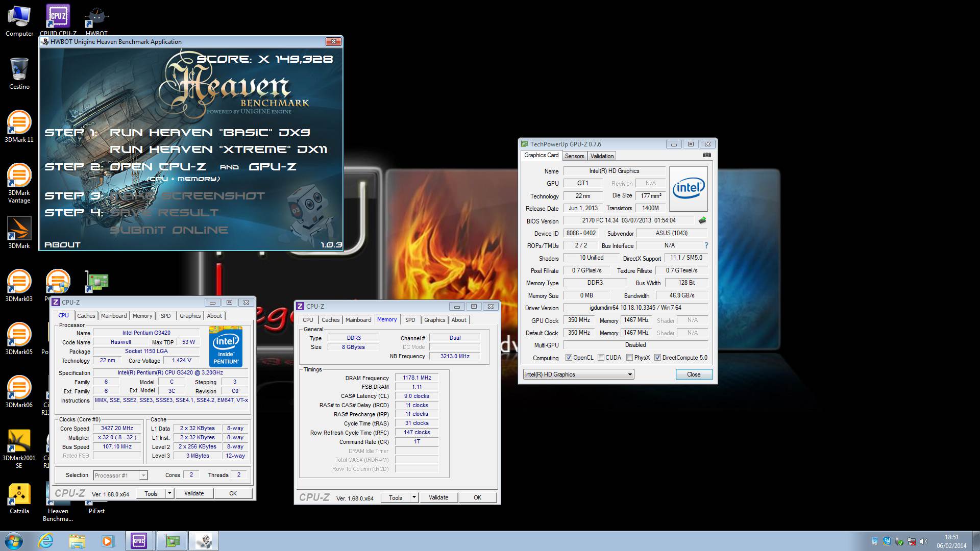Image resolution: width=980 pixels, height=551 pixels.
Task: Launch the 3DMark05 shortcut
Action: [x=19, y=339]
